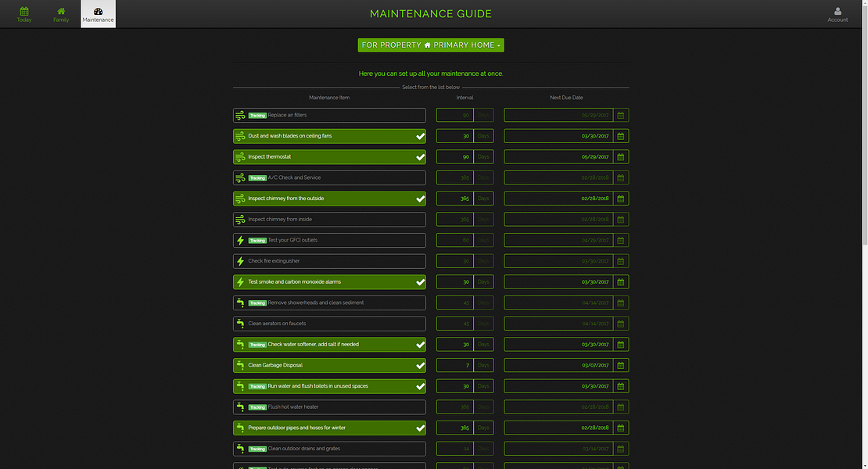Open calendar picker for Replace air filters date
This screenshot has height=469, width=868.
621,115
